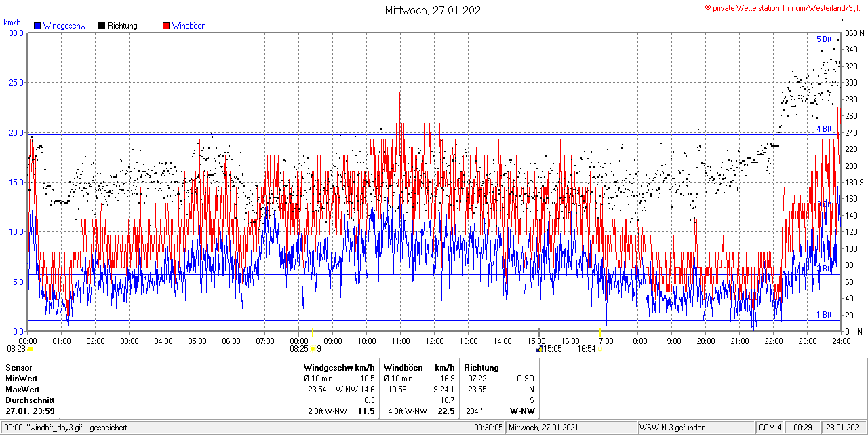Click the sunset marker next to 16:54

[x=599, y=349]
